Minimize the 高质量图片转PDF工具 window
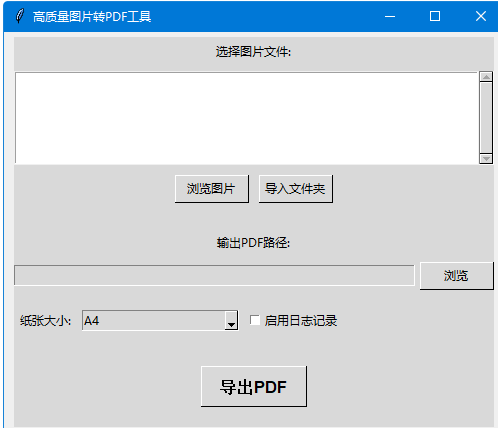Image resolution: width=498 pixels, height=428 pixels. [390, 16]
